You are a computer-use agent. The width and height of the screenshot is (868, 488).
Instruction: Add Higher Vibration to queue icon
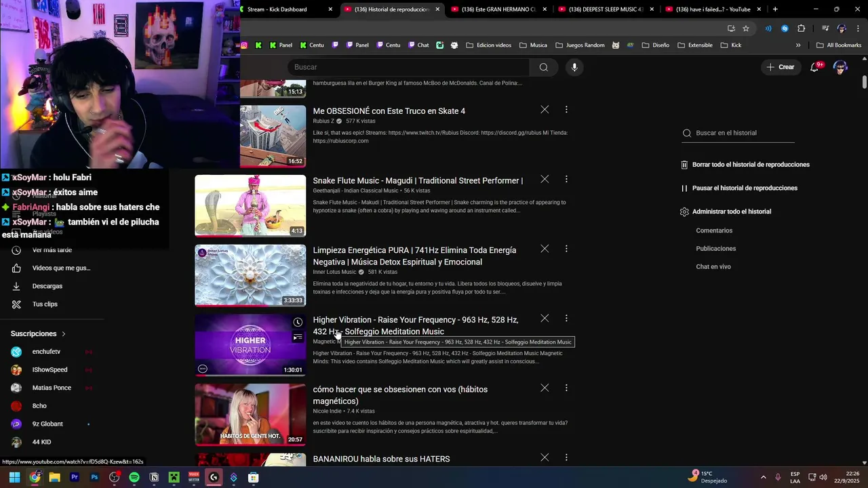(298, 337)
